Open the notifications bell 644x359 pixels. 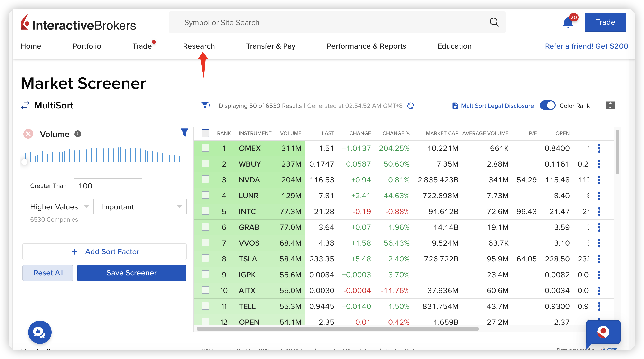[568, 22]
